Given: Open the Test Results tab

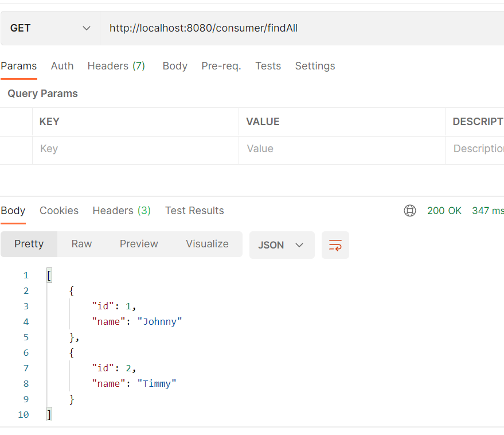Looking at the screenshot, I should pos(194,211).
